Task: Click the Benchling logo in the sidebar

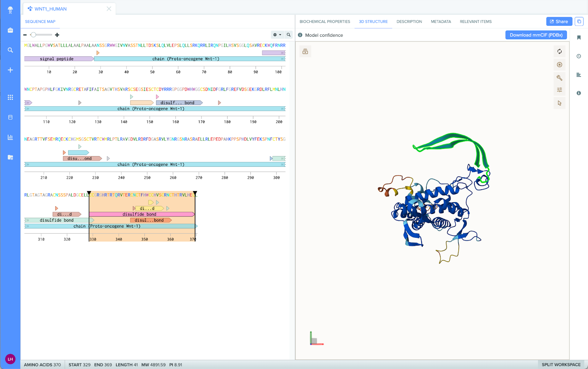Action: coord(10,10)
